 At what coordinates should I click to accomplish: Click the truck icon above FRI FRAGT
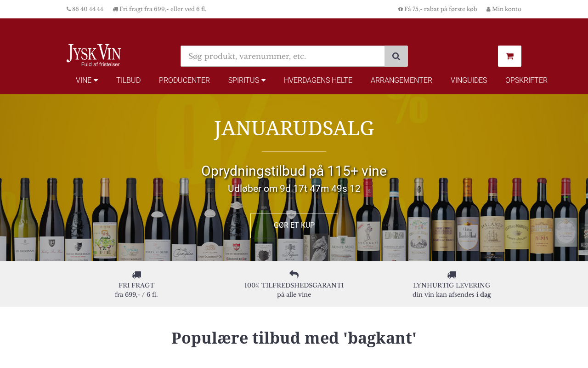[136, 275]
